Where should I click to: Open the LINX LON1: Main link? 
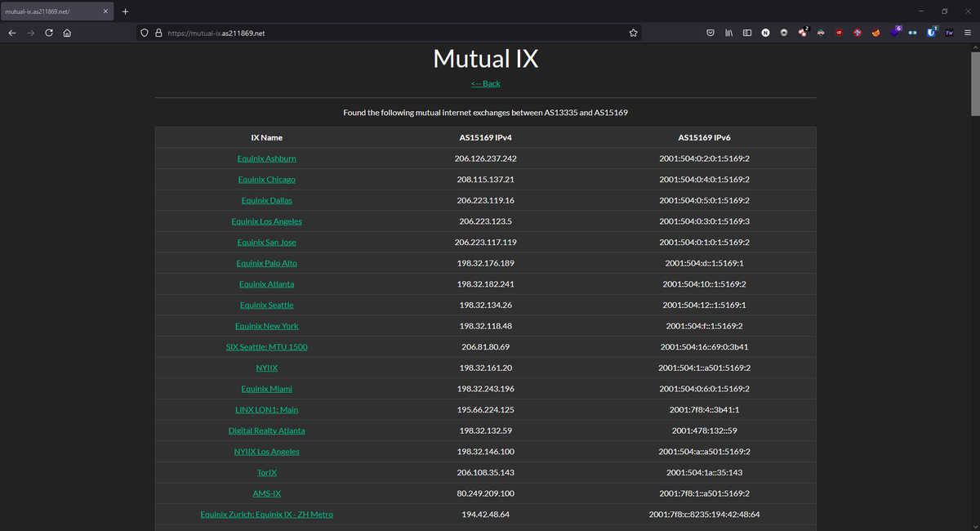[x=266, y=410]
